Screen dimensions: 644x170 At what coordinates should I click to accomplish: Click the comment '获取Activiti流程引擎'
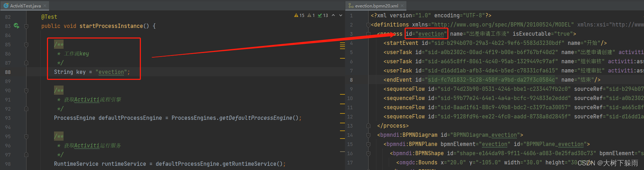pos(93,100)
